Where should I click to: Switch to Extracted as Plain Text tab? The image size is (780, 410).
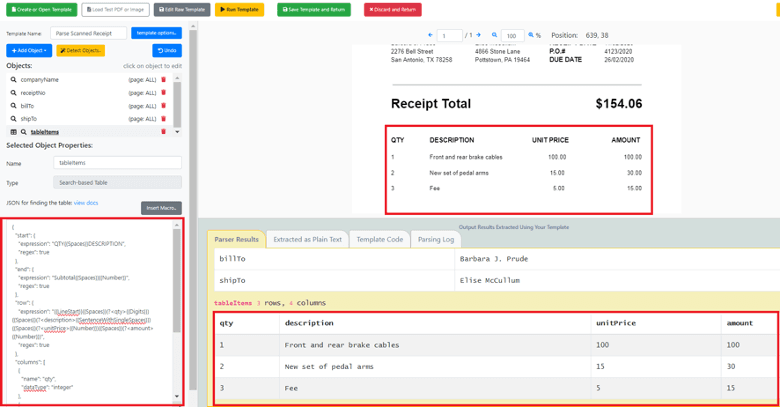[x=307, y=239]
